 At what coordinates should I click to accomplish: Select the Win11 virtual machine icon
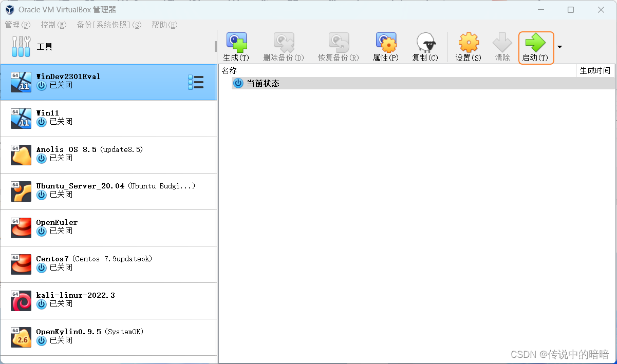coord(21,118)
